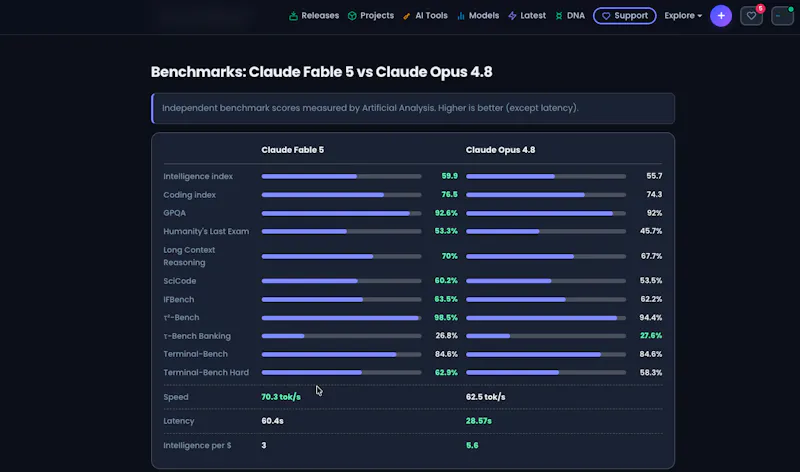Click the IFBench row label
This screenshot has width=800, height=472.
point(179,300)
